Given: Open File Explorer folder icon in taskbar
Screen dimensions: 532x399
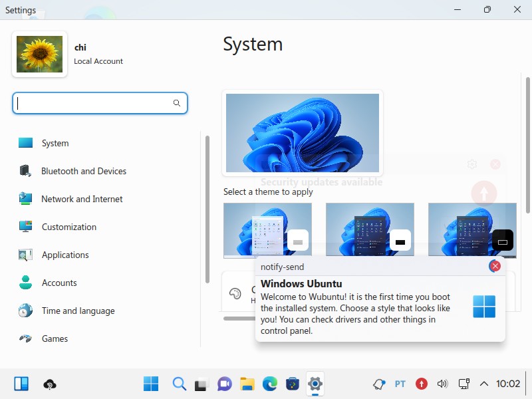Looking at the screenshot, I should (x=247, y=384).
